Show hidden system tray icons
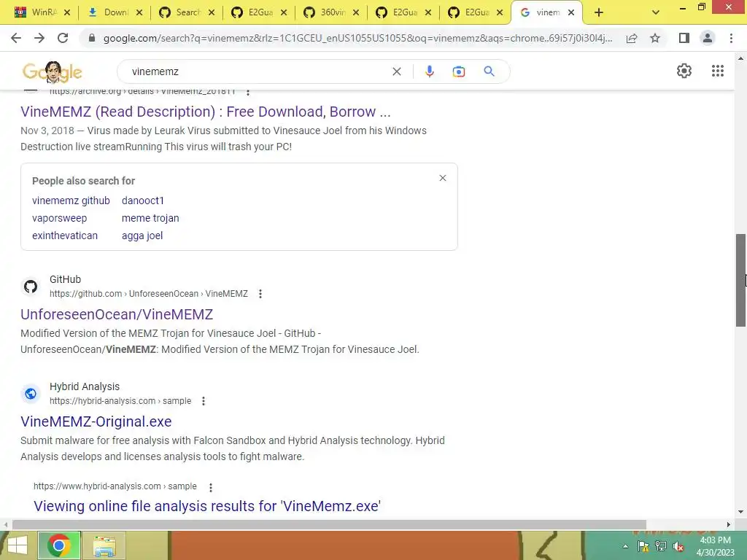747x560 pixels. point(625,546)
